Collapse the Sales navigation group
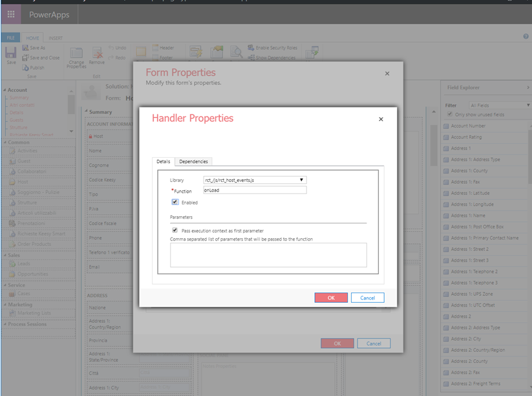Viewport: 532px width, 396px height. pos(5,255)
